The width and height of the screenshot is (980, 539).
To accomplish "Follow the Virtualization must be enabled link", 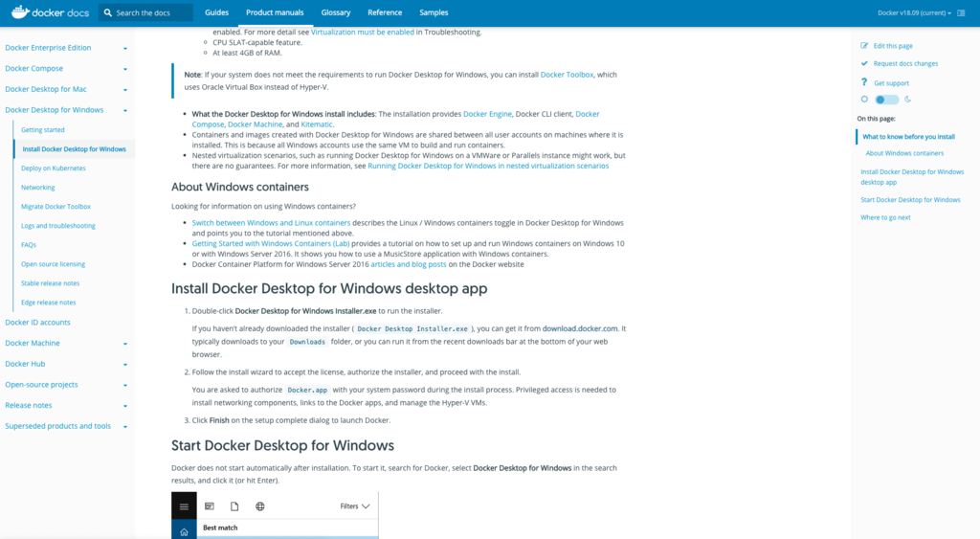I will (363, 32).
